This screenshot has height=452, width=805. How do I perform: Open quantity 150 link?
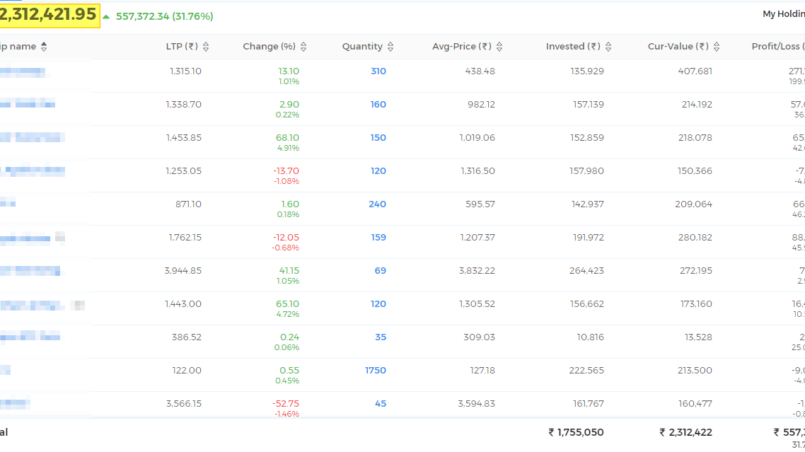coord(378,138)
